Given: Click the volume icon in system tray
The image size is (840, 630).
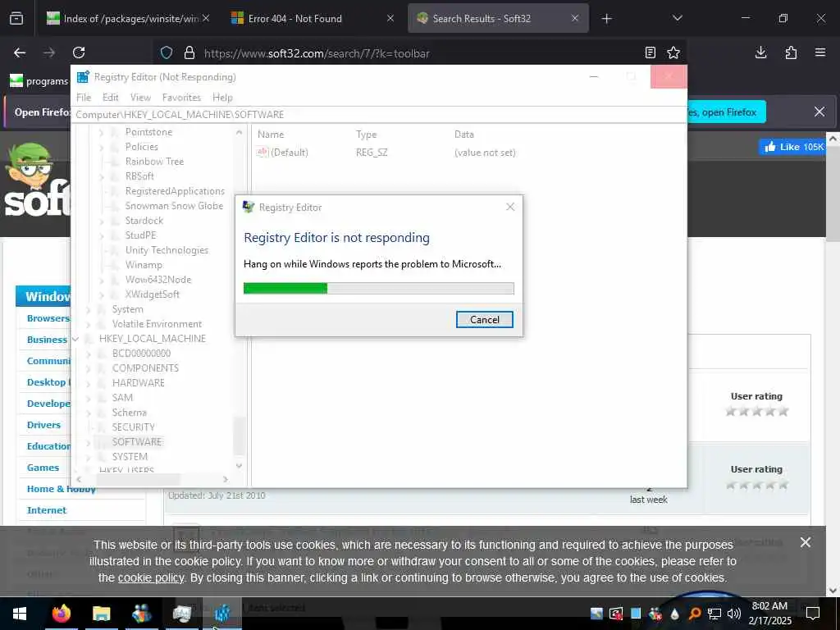Looking at the screenshot, I should tap(734, 614).
